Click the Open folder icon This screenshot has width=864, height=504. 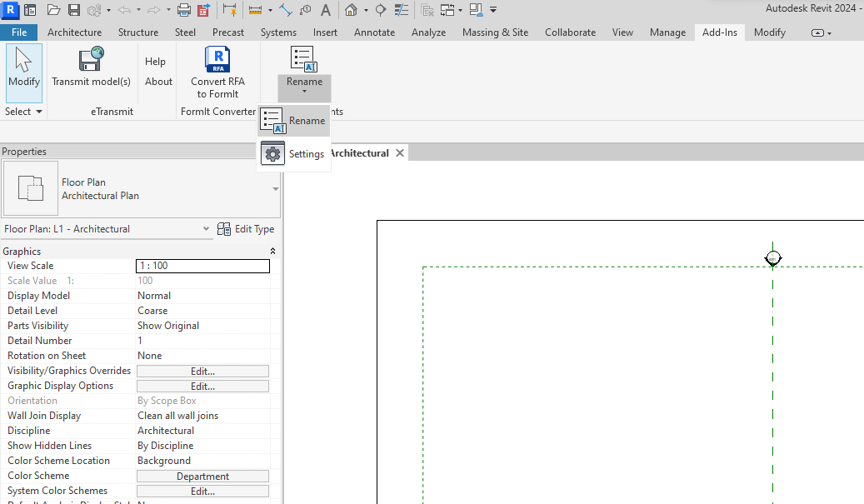(53, 10)
